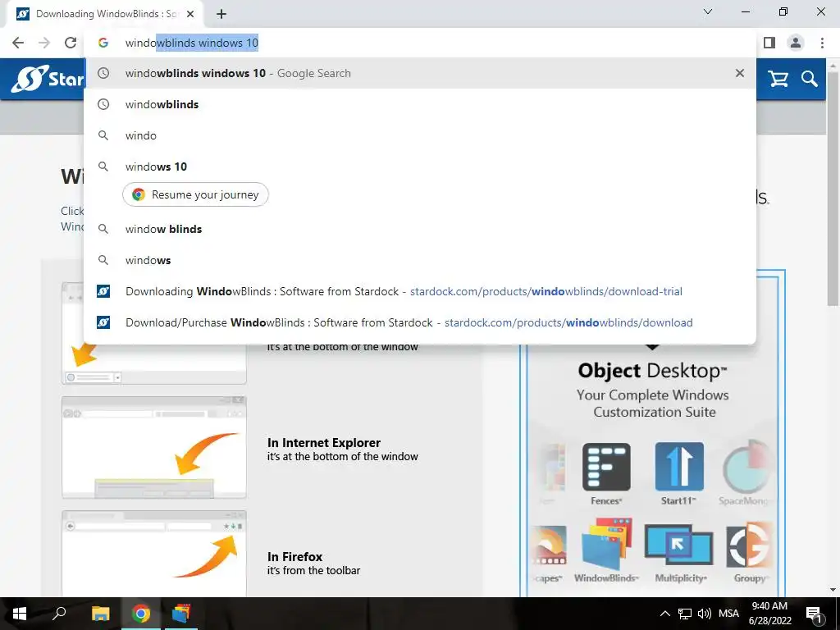The image size is (840, 630).
Task: Go back using the browser back arrow
Action: tap(18, 43)
